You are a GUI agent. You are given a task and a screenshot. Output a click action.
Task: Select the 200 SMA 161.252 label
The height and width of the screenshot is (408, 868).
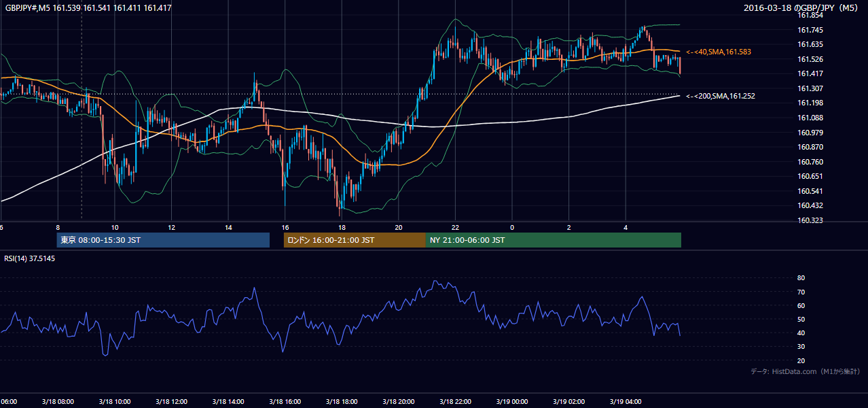(721, 96)
